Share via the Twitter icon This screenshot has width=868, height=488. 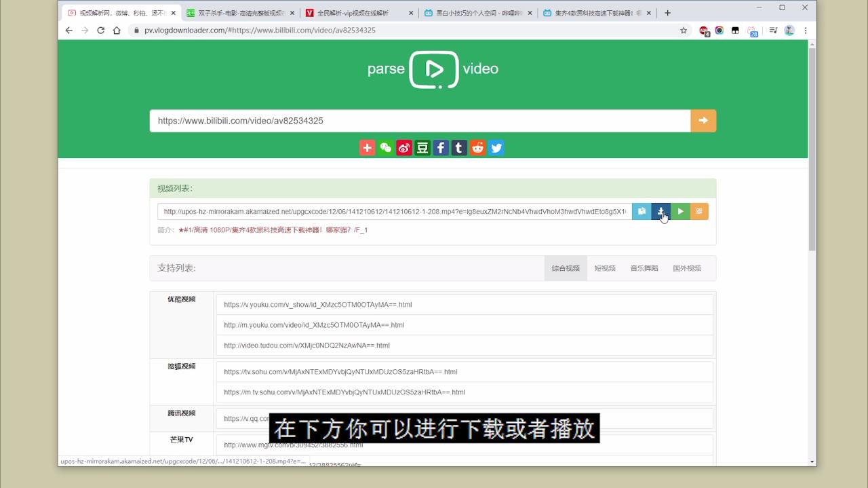[x=496, y=148]
